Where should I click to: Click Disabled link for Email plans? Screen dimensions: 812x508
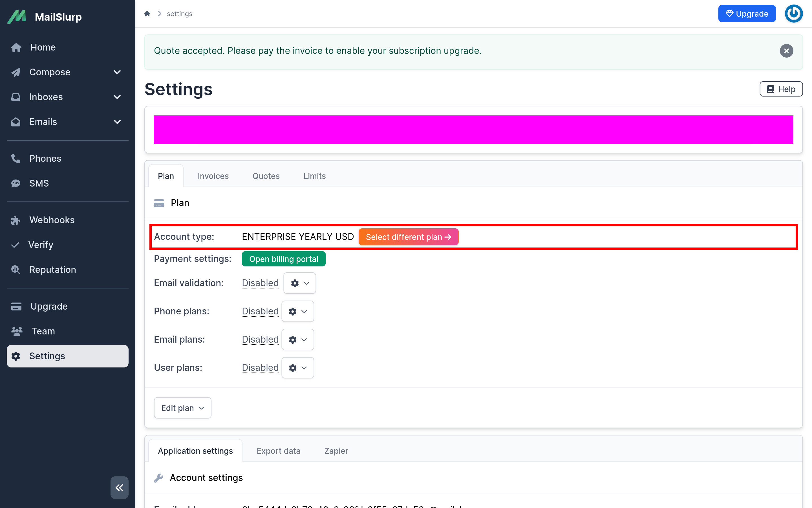[260, 340]
